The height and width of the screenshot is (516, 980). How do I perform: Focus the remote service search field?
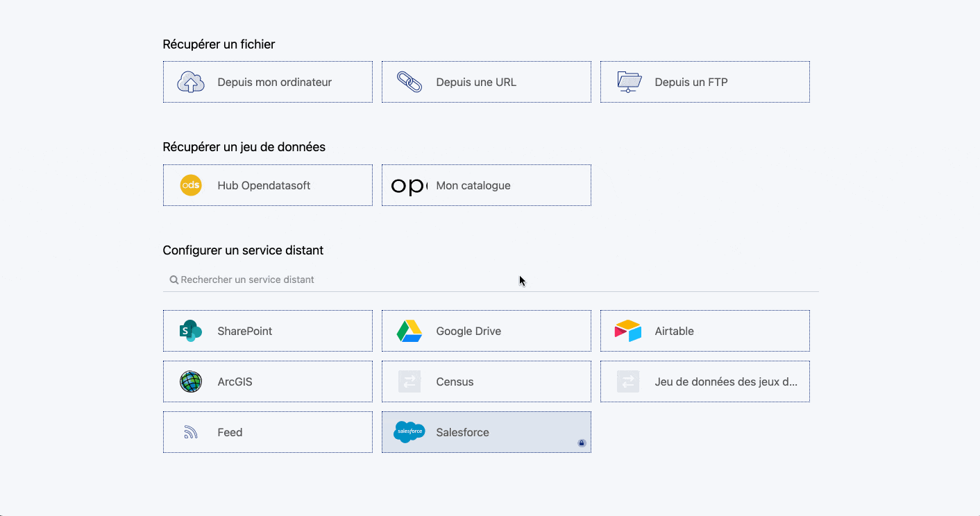486,279
